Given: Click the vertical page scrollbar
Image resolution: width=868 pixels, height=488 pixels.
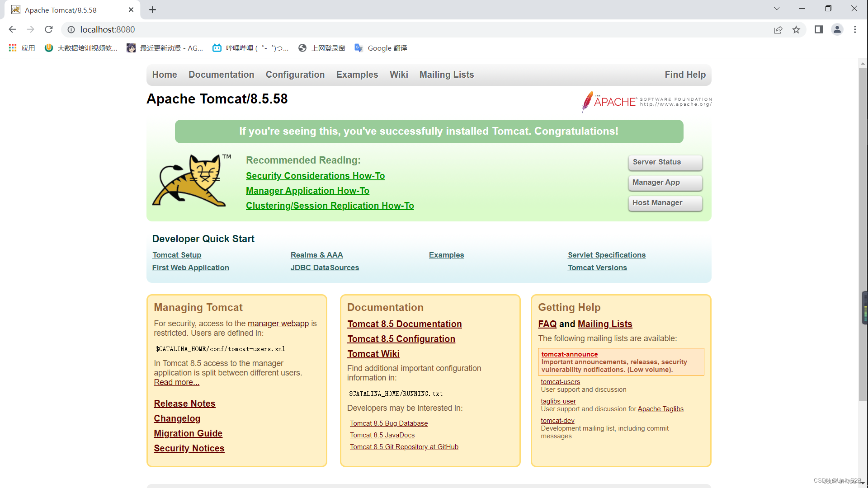Looking at the screenshot, I should [863, 235].
